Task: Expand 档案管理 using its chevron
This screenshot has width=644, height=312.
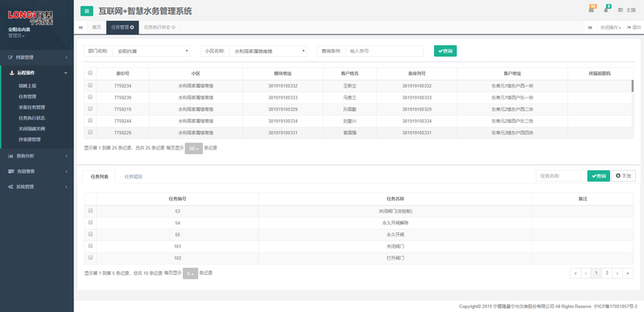Action: [x=66, y=57]
